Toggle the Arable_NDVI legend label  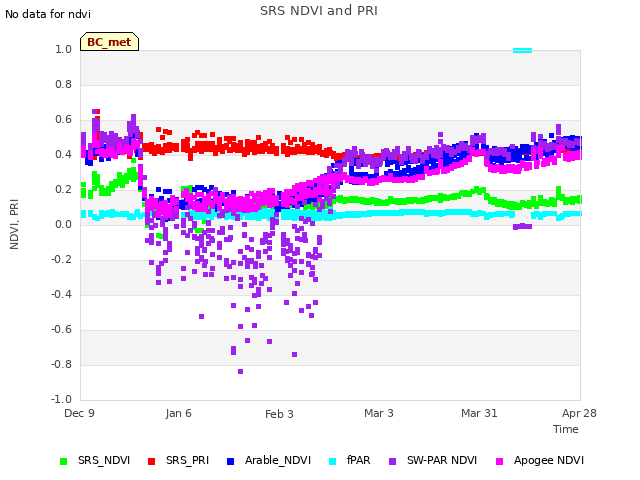click(278, 460)
